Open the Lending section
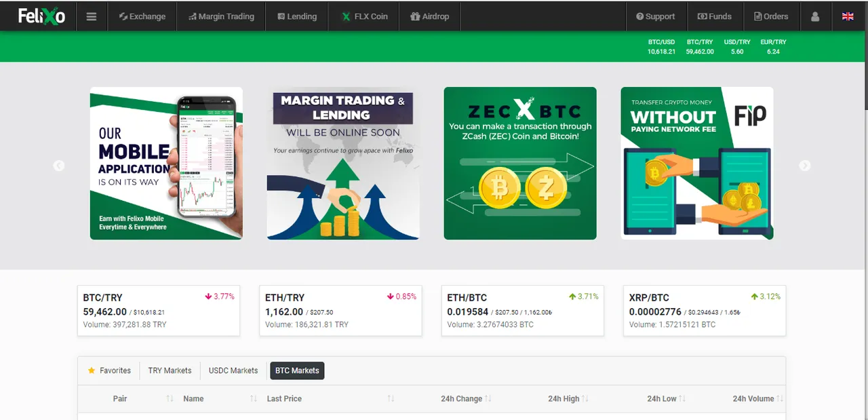 (x=297, y=16)
